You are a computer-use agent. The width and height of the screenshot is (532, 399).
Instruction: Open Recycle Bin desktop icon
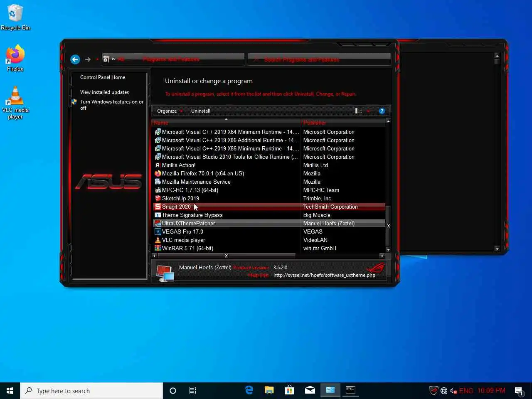coord(15,17)
